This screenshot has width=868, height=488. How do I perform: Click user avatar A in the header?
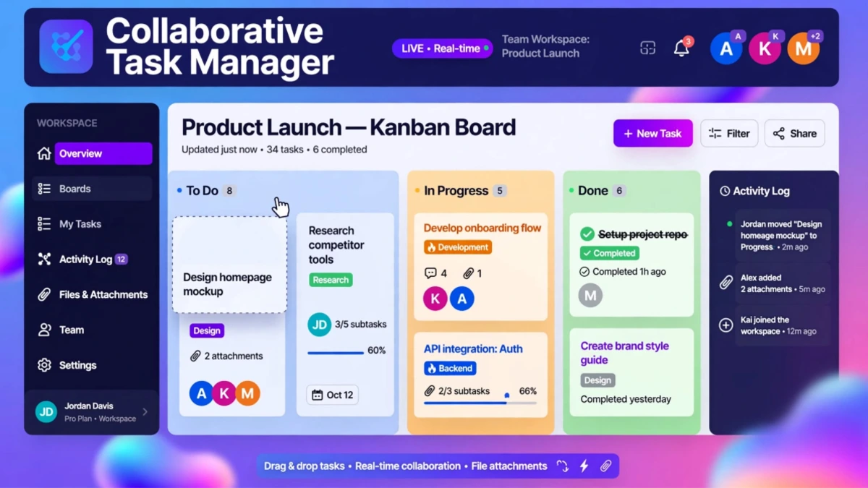point(726,48)
